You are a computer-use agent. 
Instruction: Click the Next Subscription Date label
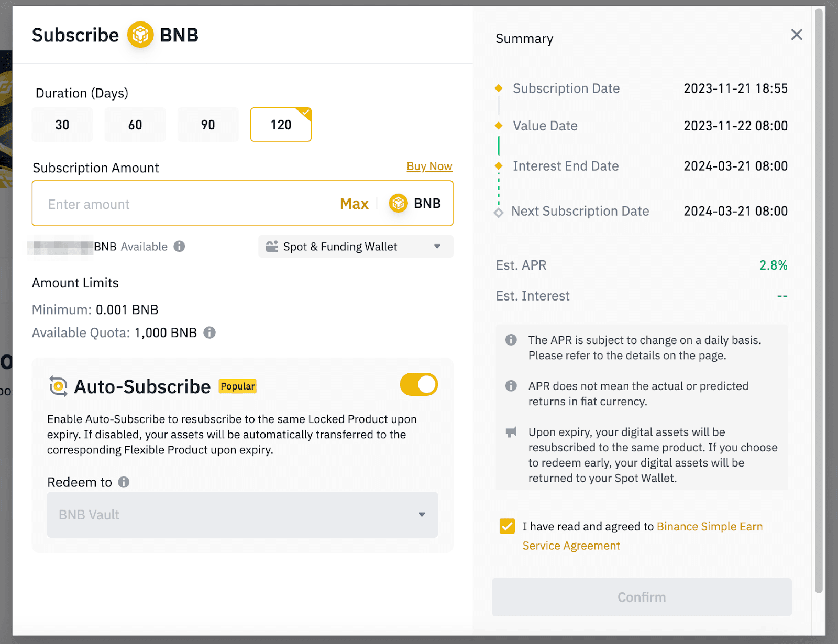(580, 211)
